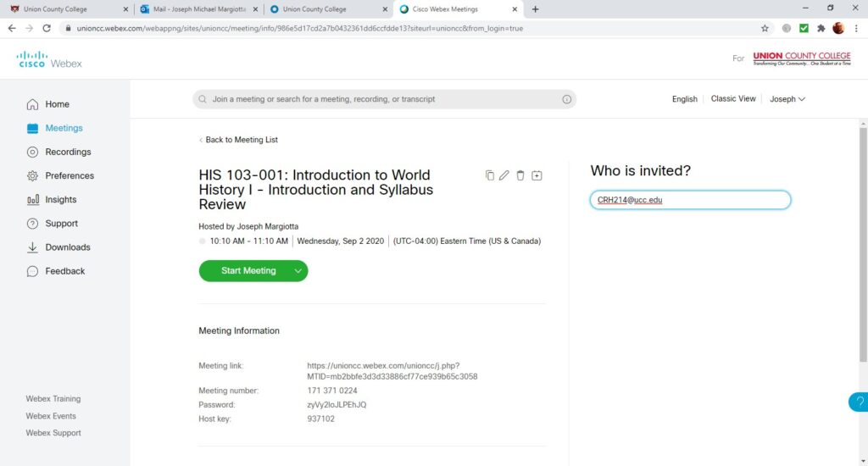Edit meeting with the pencil icon

tap(504, 175)
